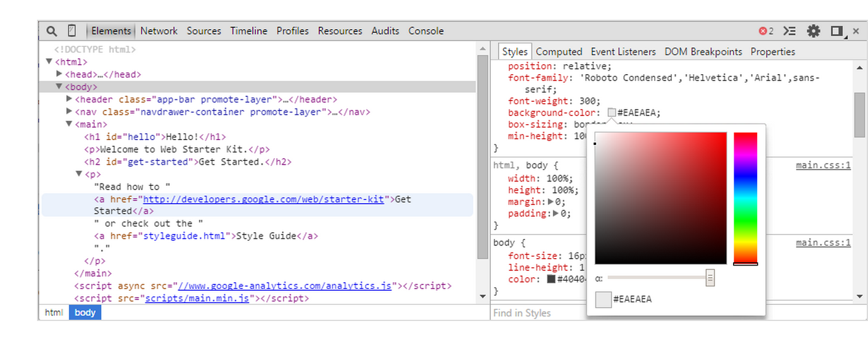The height and width of the screenshot is (342, 868).
Task: Click the position: relative declaration
Action: click(x=560, y=66)
